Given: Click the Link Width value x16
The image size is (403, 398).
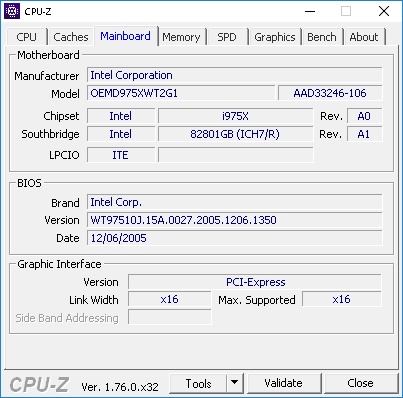Looking at the screenshot, I should pyautogui.click(x=170, y=299).
